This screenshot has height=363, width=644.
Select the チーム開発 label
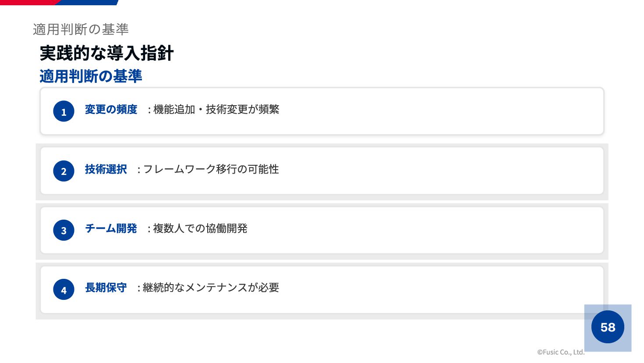click(x=111, y=228)
